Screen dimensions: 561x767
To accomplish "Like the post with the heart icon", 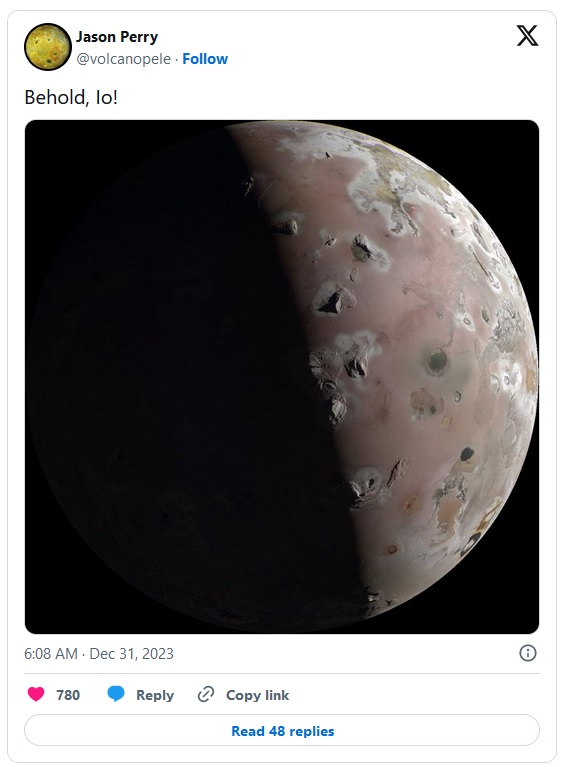I will [x=36, y=694].
